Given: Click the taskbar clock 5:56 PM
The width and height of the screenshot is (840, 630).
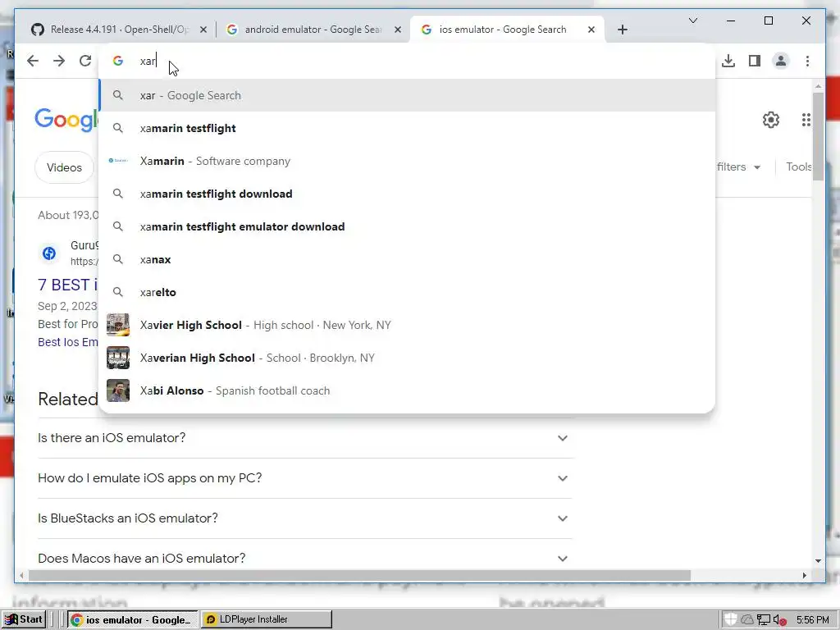Looking at the screenshot, I should 812,620.
